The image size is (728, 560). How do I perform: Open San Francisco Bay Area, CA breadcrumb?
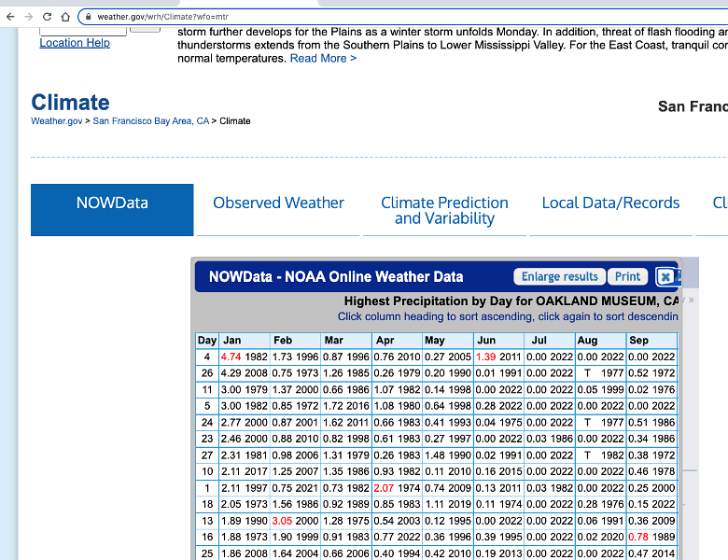pyautogui.click(x=151, y=120)
